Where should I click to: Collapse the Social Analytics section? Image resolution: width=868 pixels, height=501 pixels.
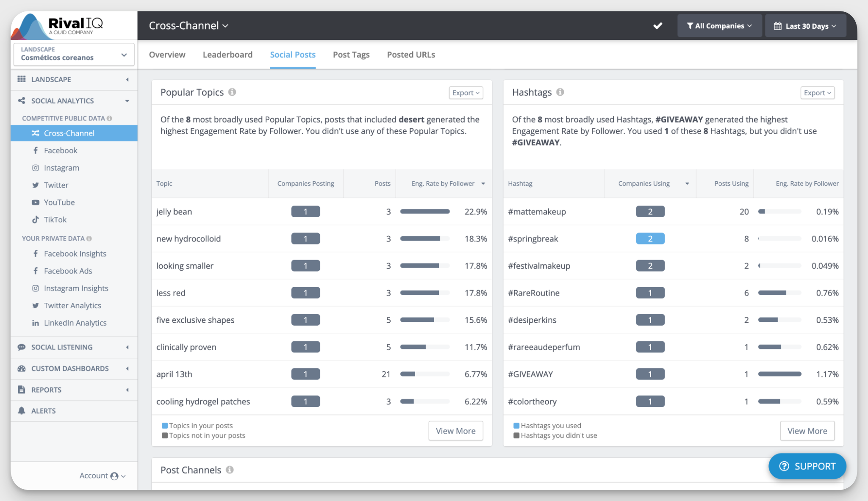tap(127, 101)
